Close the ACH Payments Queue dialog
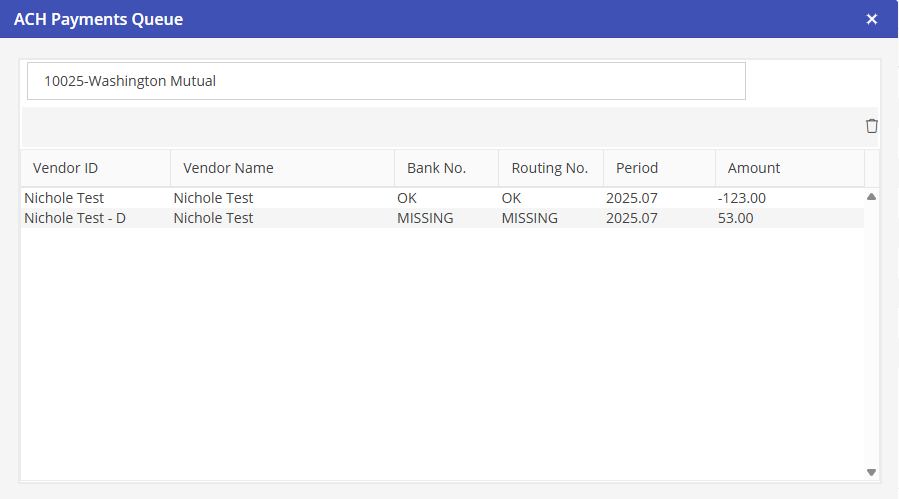This screenshot has height=499, width=899. 871,19
